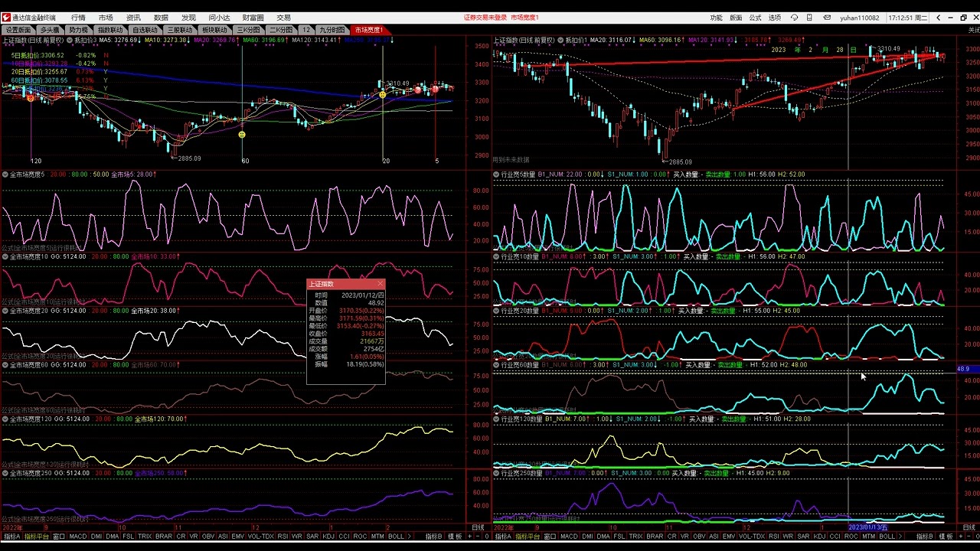Open the mail envelope icon
This screenshot has width=980, height=551.
click(827, 17)
